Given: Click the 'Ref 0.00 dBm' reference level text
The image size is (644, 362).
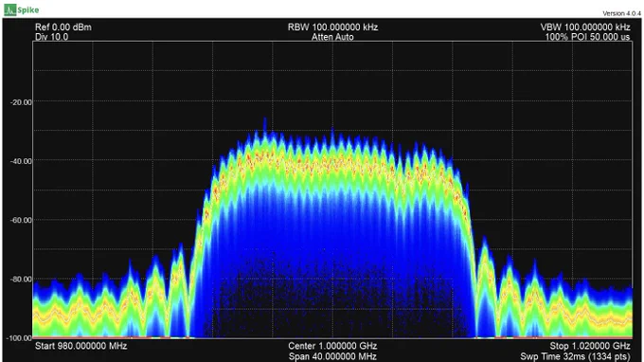Looking at the screenshot, I should coord(63,27).
